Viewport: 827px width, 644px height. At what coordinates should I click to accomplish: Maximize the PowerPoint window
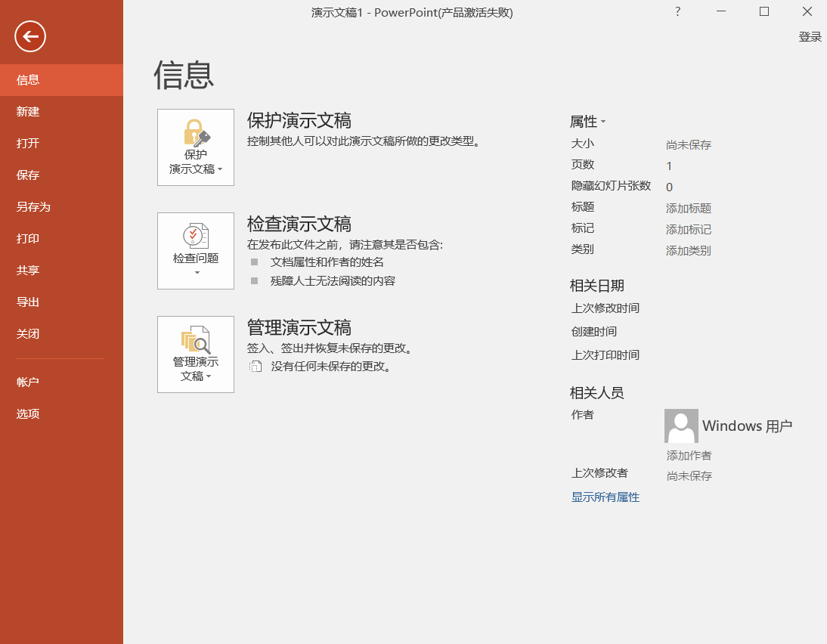764,11
